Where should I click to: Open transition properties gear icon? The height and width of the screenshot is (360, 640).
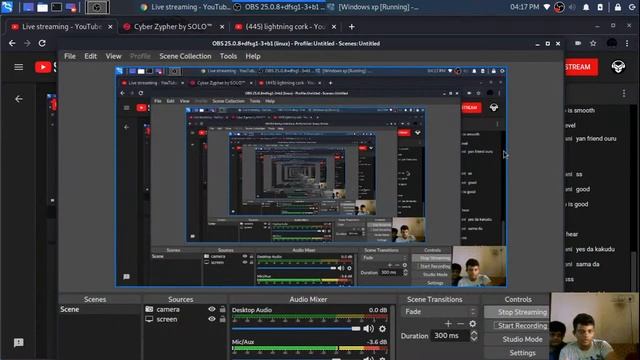[473, 323]
